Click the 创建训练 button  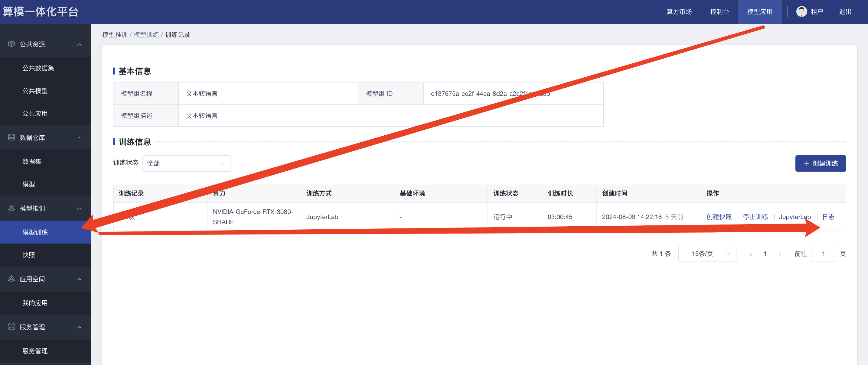coord(820,163)
